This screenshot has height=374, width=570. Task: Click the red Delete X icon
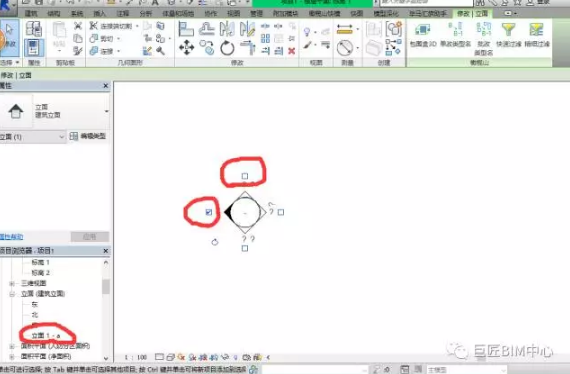[291, 51]
